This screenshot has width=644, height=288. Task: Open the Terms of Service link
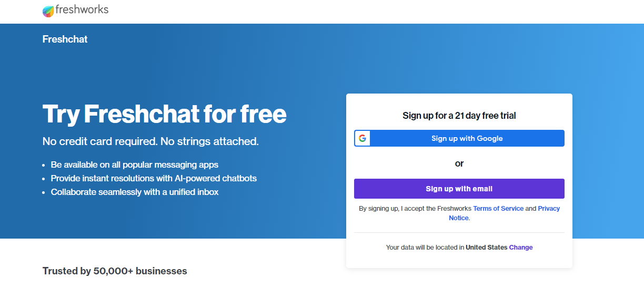[498, 209]
